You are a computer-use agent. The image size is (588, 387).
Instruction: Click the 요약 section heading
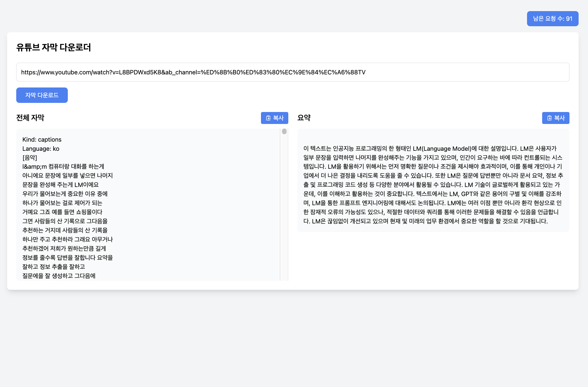click(304, 118)
